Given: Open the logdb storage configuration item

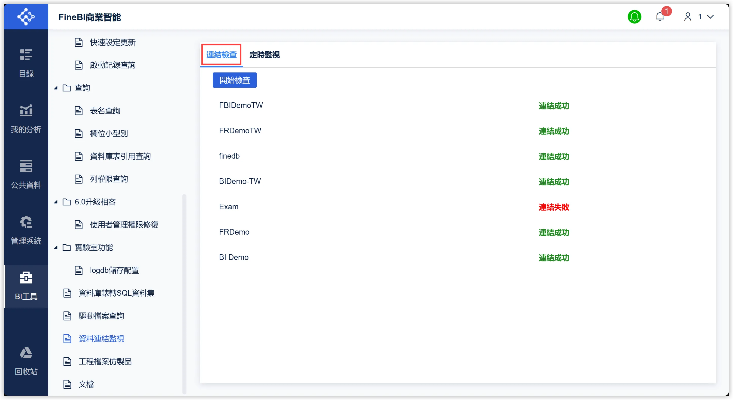Looking at the screenshot, I should (115, 270).
